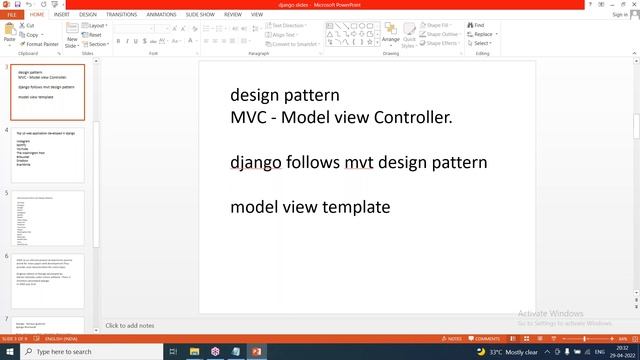
Task: Select the rectangle shape in shapes gallery
Action: pyautogui.click(x=354, y=26)
